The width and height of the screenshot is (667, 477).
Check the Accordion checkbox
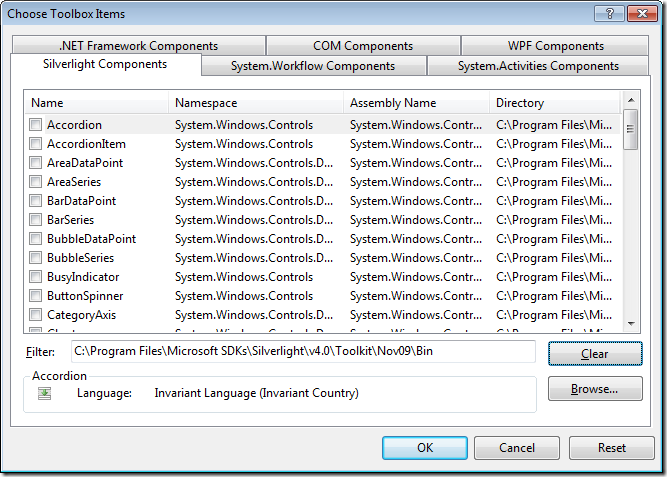click(x=35, y=125)
